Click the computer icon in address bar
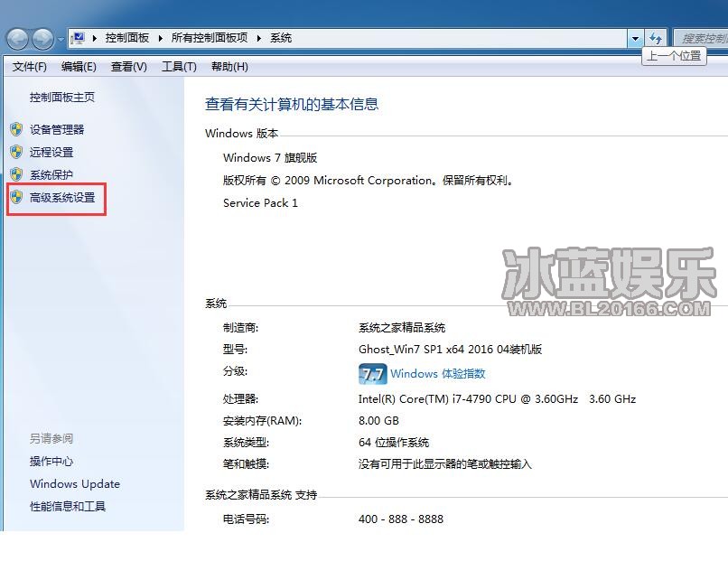Image resolution: width=728 pixels, height=561 pixels. [78, 38]
